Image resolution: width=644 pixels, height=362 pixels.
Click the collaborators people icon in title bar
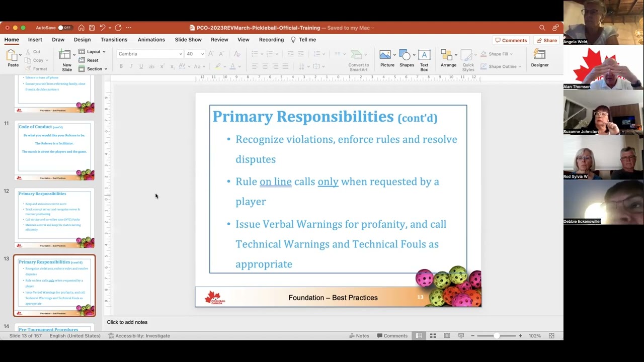555,28
